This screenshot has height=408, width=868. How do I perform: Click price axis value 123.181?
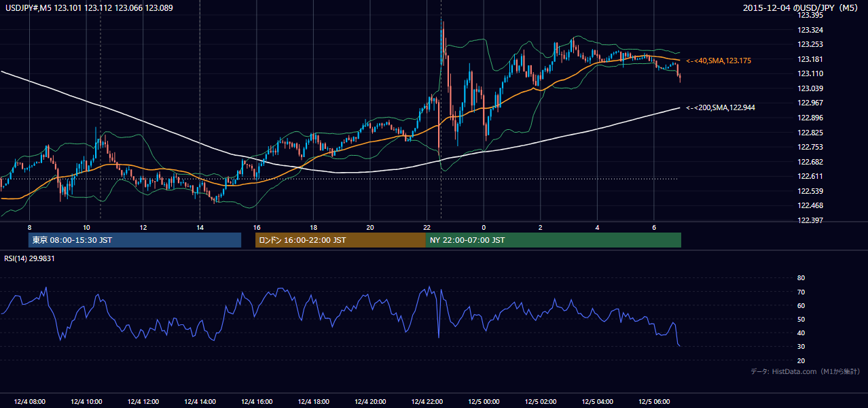[x=810, y=59]
